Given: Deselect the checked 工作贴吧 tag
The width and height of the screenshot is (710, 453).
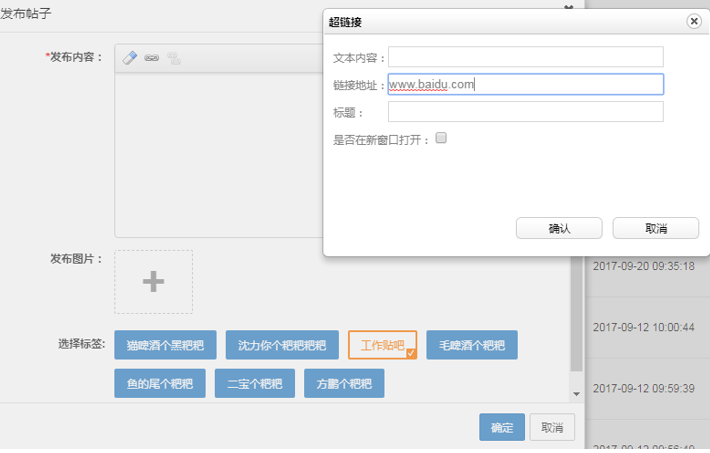Looking at the screenshot, I should [382, 345].
